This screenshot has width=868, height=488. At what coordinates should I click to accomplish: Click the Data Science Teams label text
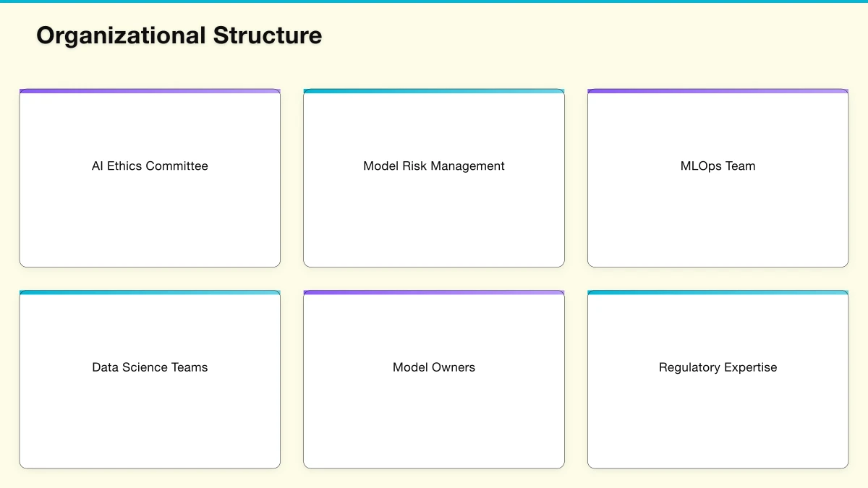(150, 367)
